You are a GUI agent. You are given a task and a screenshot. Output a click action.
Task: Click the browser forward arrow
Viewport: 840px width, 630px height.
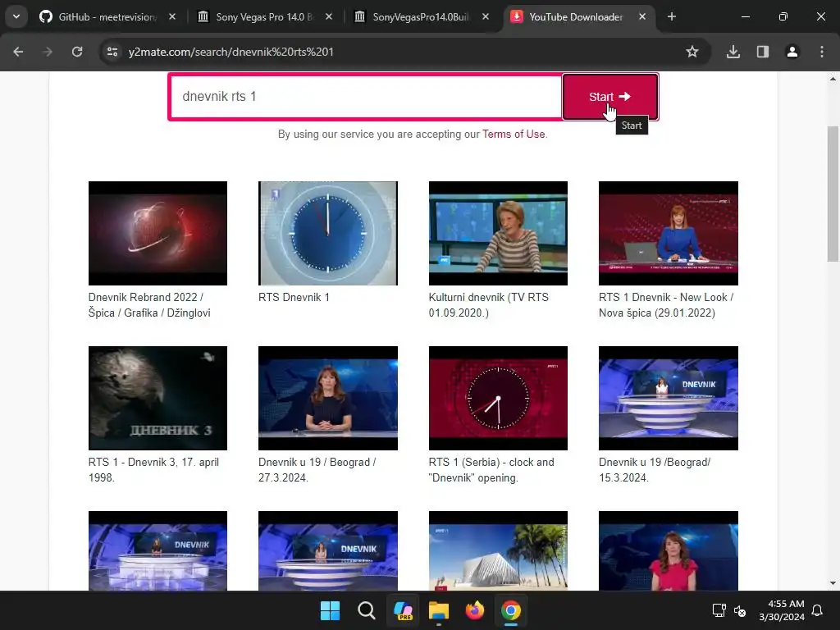(48, 52)
